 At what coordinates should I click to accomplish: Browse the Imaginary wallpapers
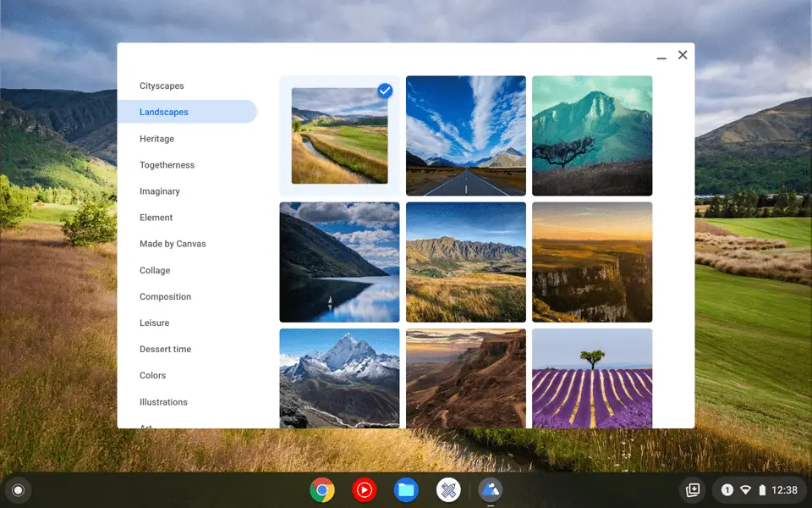click(x=159, y=190)
